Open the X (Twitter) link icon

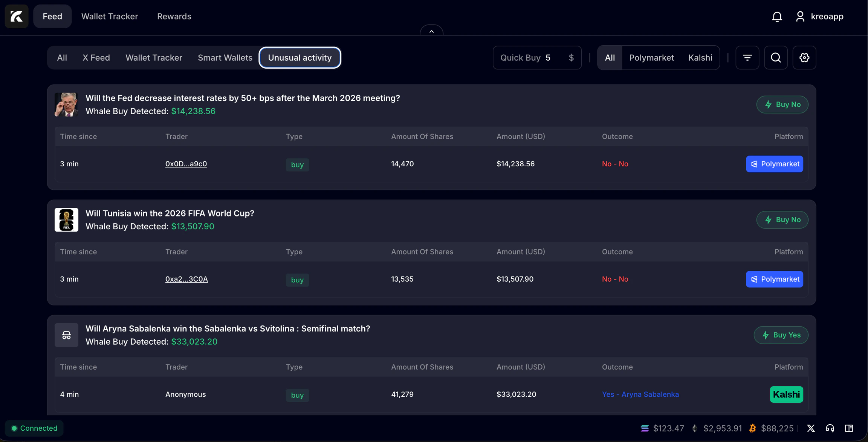811,428
